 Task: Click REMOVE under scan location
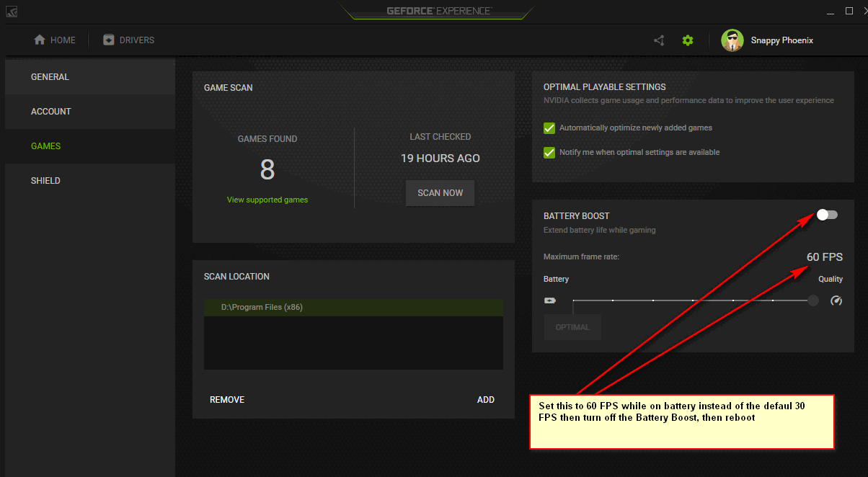coord(227,400)
